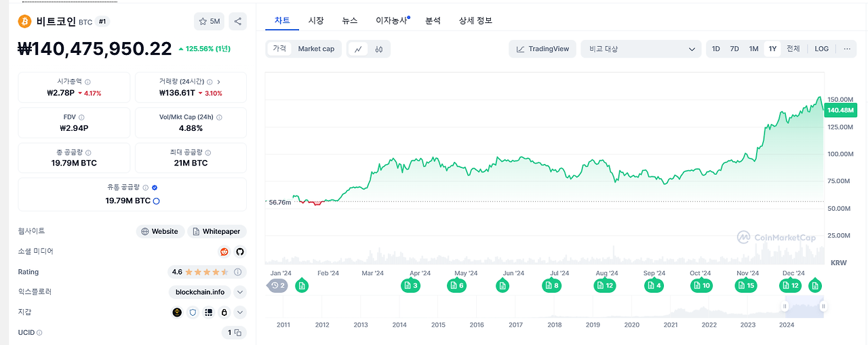The image size is (868, 345).
Task: Switch to the candlestick chart icon
Action: point(379,49)
